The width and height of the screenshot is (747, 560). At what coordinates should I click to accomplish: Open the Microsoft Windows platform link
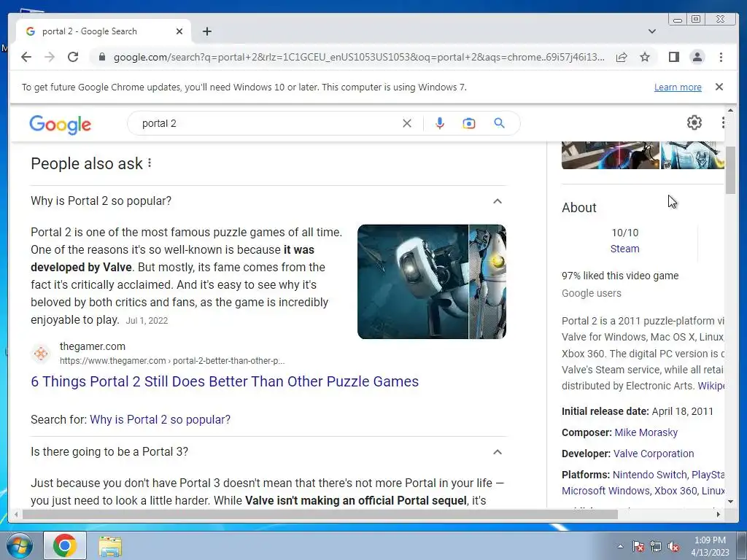605,491
